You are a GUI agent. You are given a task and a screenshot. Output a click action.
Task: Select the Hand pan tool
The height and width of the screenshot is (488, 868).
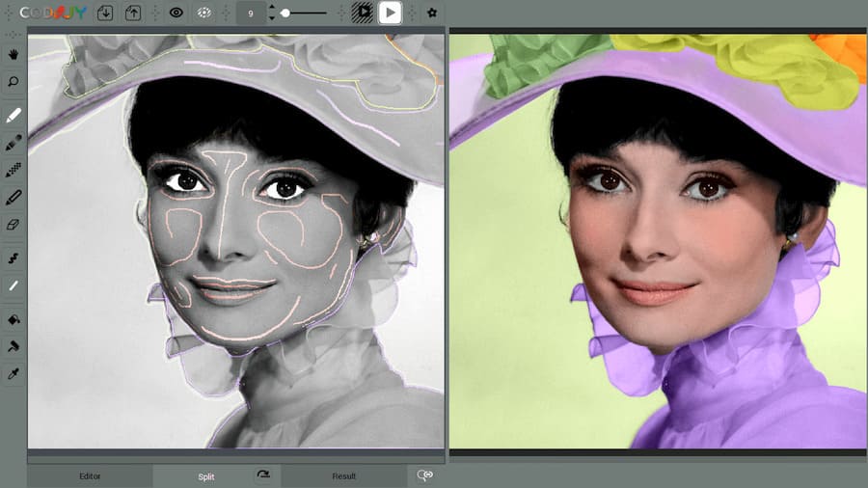14,55
